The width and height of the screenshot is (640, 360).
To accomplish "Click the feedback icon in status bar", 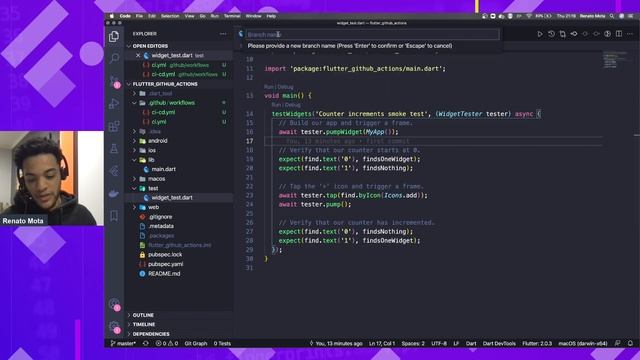I will click(618, 344).
